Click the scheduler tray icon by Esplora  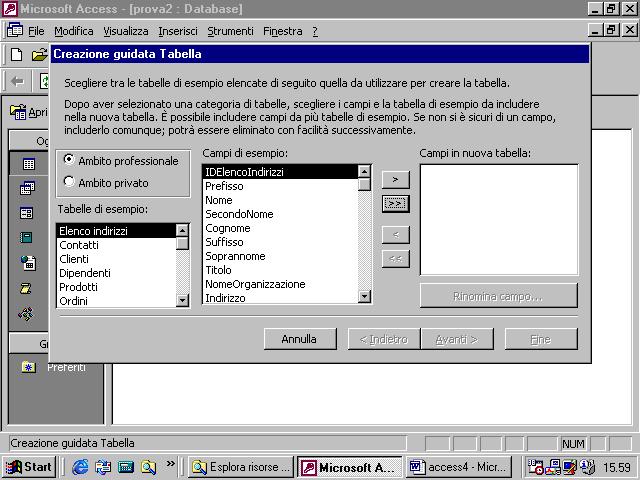tap(535, 467)
